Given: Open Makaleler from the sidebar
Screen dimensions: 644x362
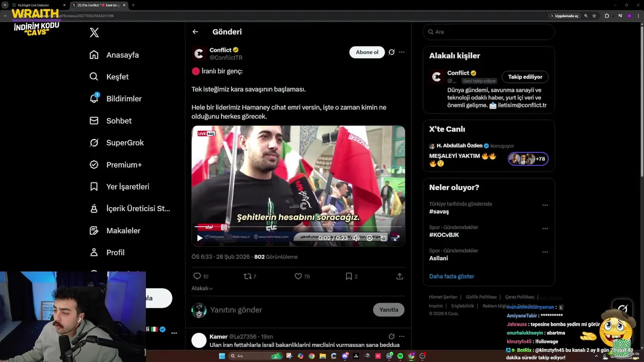Looking at the screenshot, I should pyautogui.click(x=115, y=230).
